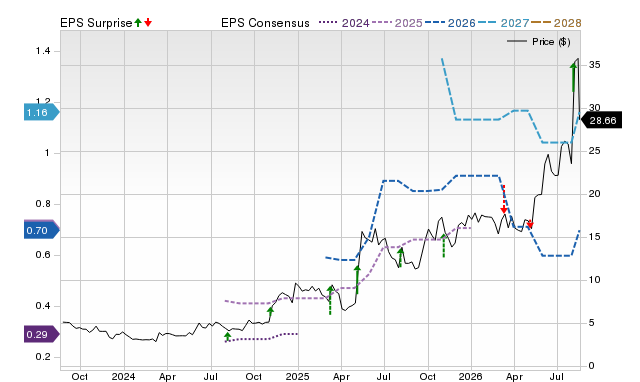Click the EPS Consensus legend title

point(265,23)
